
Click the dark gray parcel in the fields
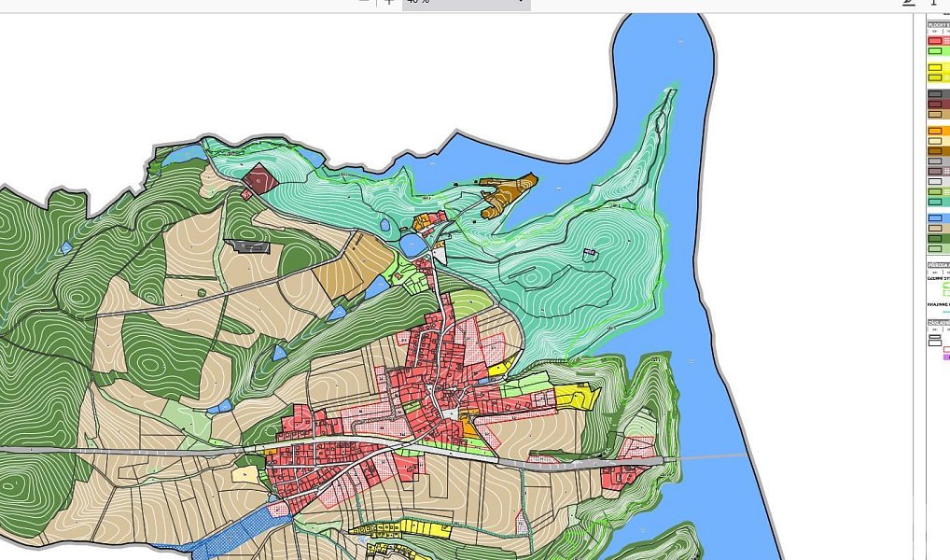(247, 245)
